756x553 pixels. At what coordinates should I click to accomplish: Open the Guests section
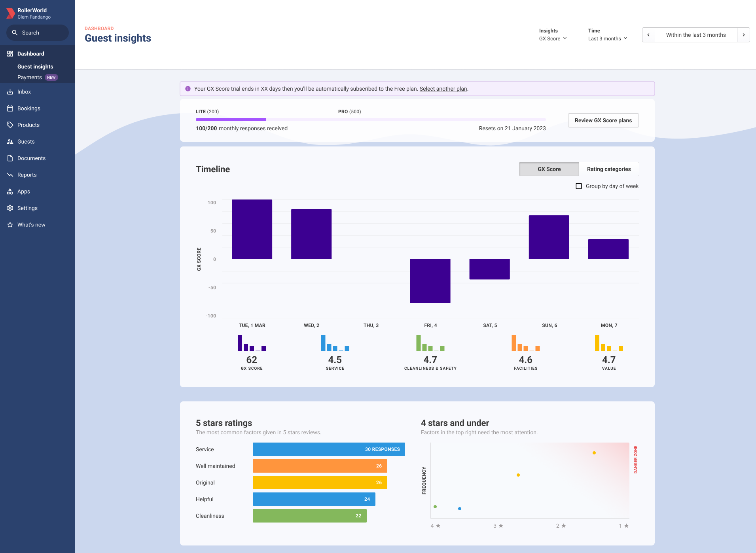tap(26, 141)
